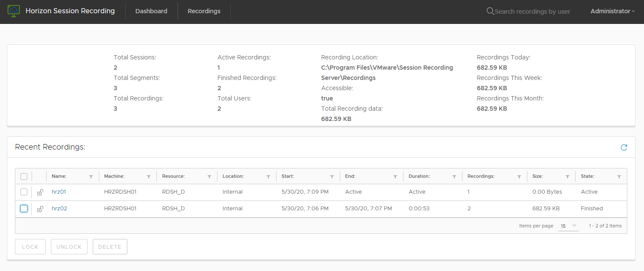Image resolution: width=644 pixels, height=271 pixels.
Task: Expand the Administrator user menu
Action: [x=612, y=11]
